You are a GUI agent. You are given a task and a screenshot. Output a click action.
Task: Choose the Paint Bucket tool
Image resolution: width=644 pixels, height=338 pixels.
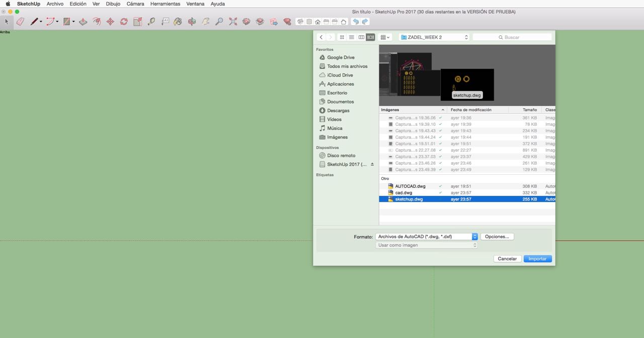(x=178, y=22)
